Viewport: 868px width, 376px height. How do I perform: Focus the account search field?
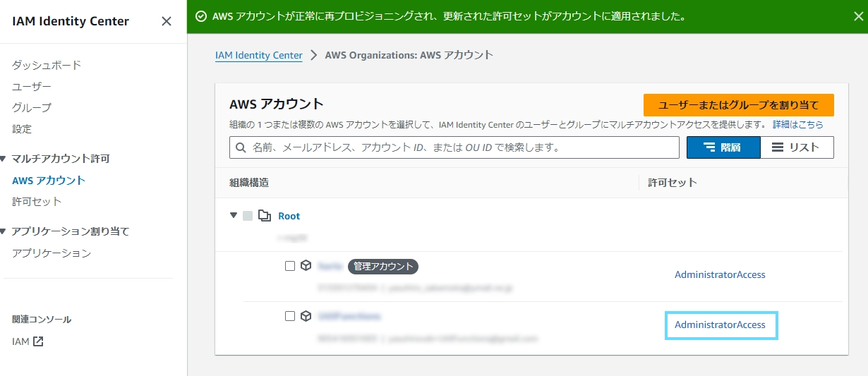tap(454, 147)
